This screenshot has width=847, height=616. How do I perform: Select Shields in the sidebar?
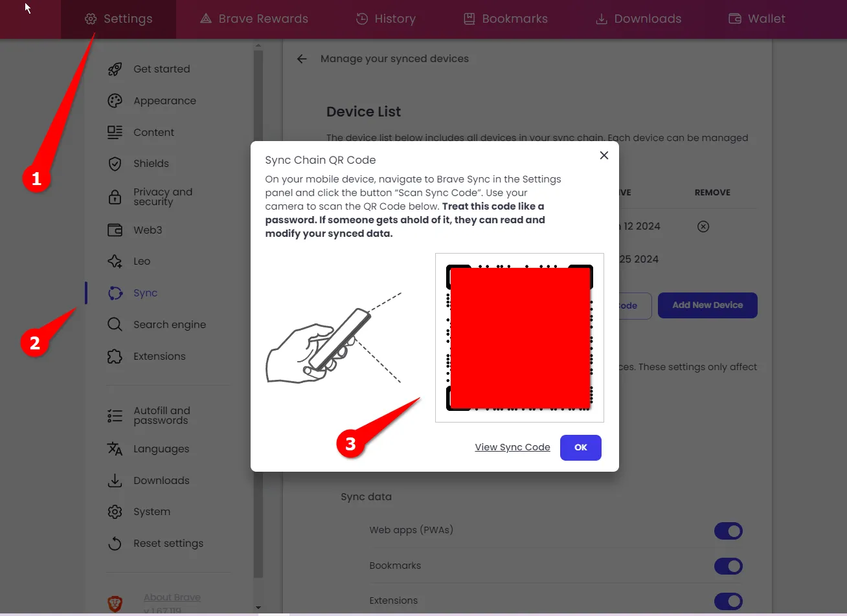pos(151,164)
